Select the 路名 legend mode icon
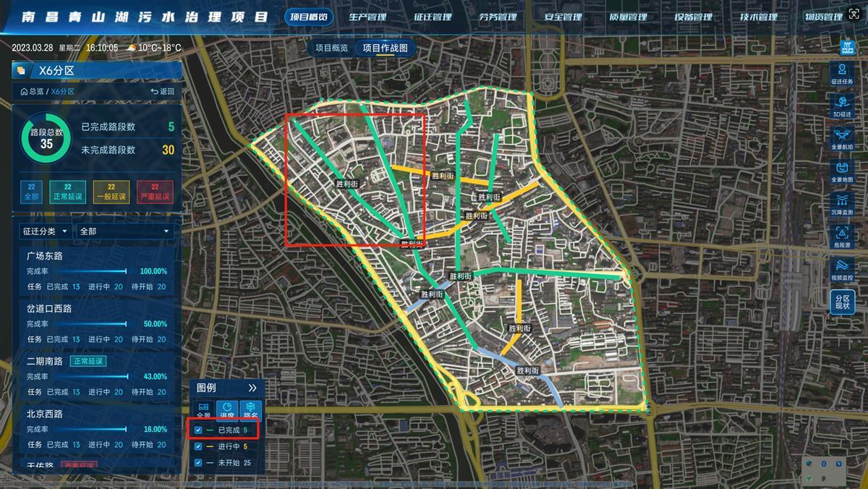 pyautogui.click(x=250, y=410)
